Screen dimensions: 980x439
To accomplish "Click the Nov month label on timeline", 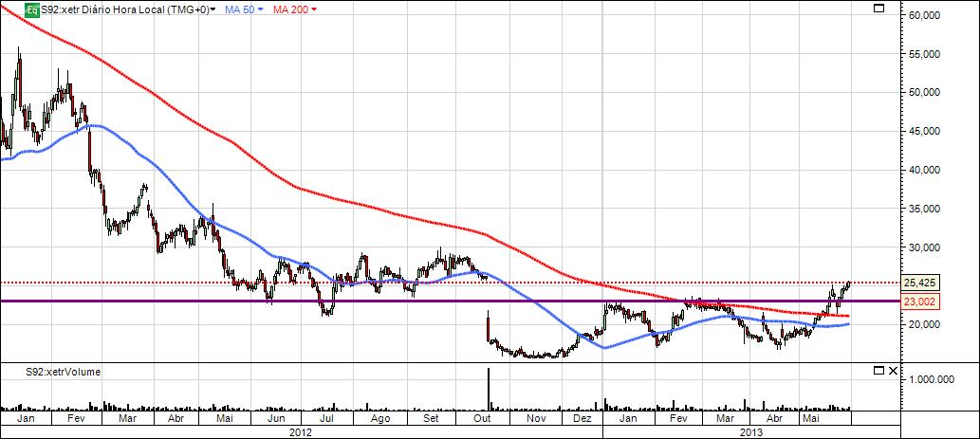I will [x=536, y=418].
